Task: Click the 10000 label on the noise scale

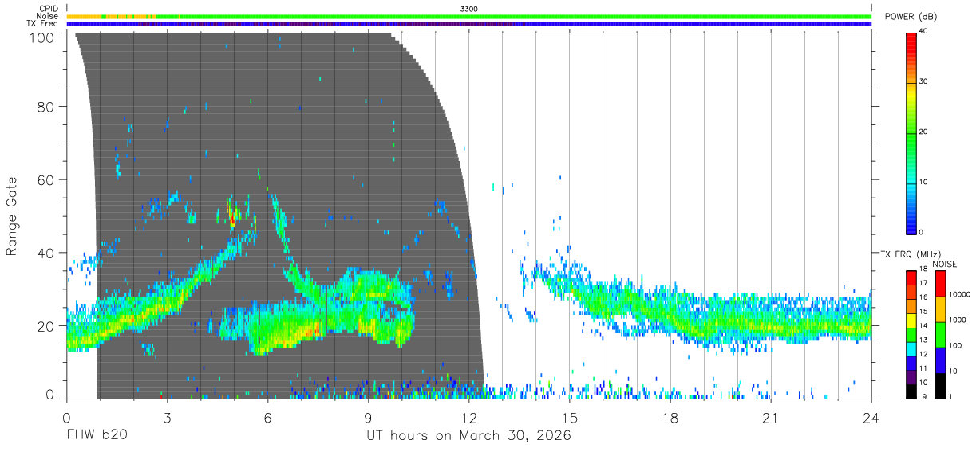Action: click(x=960, y=295)
